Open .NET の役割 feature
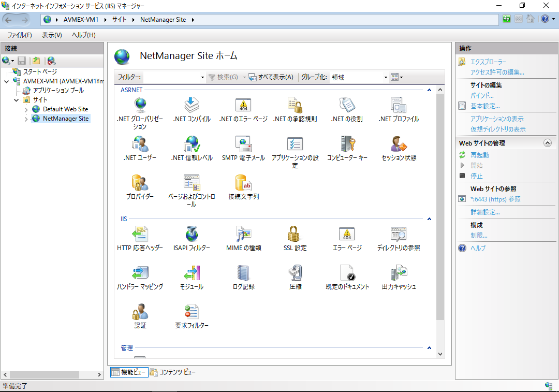This screenshot has height=392, width=559. point(347,110)
